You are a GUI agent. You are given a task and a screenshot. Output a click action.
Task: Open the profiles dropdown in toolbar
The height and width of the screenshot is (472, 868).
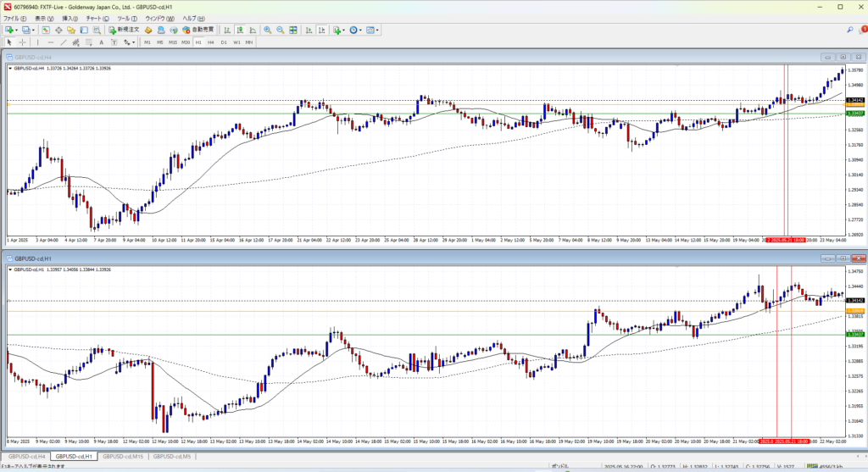pyautogui.click(x=35, y=31)
